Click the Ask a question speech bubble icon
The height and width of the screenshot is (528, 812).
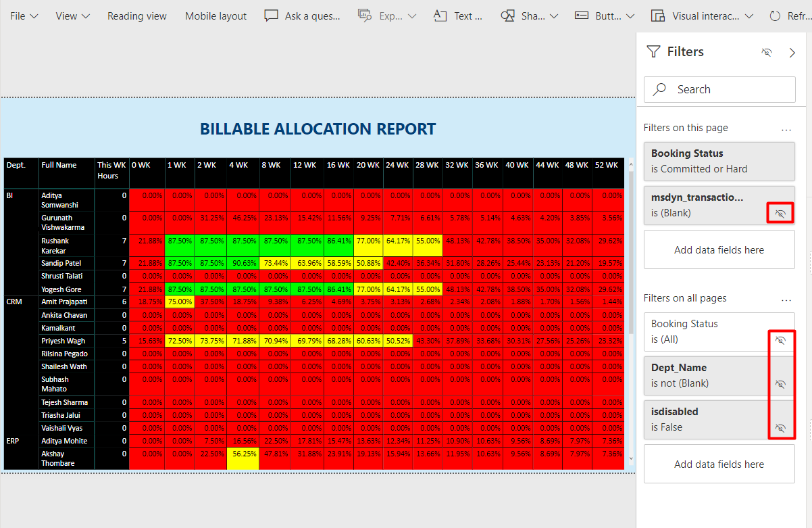pos(271,16)
